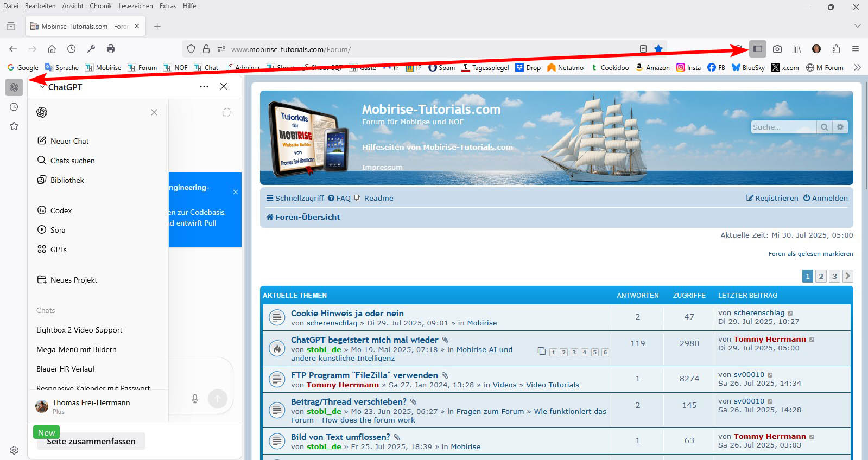This screenshot has width=868, height=460.
Task: Open the ChatGPT panel three-dots menu
Action: point(204,86)
